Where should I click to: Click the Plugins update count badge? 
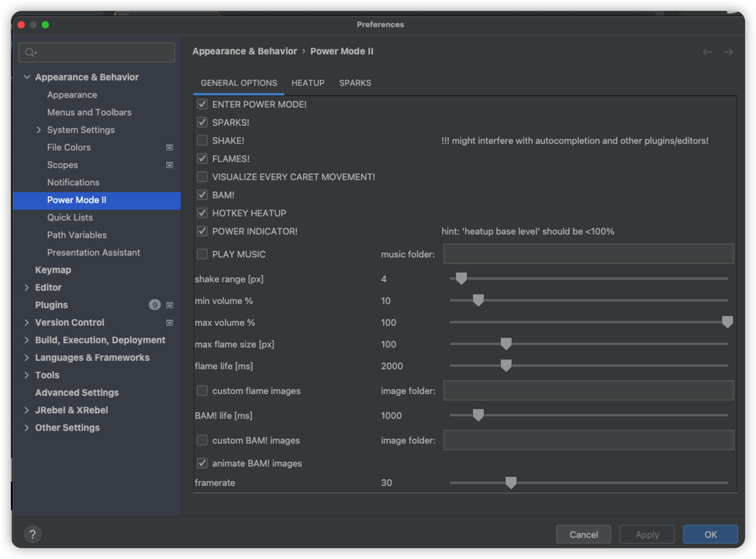pos(155,305)
